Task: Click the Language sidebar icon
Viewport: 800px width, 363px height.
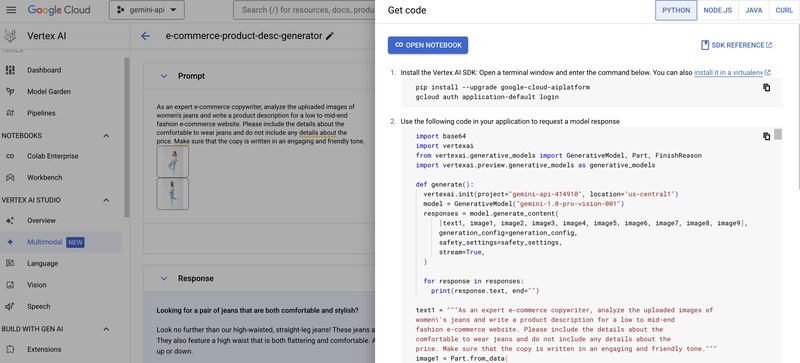Action: pyautogui.click(x=10, y=263)
